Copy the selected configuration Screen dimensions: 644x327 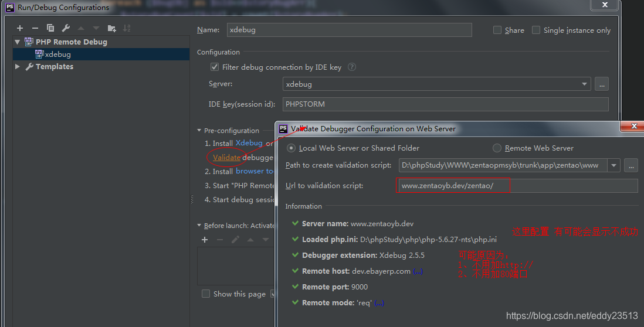pyautogui.click(x=50, y=28)
